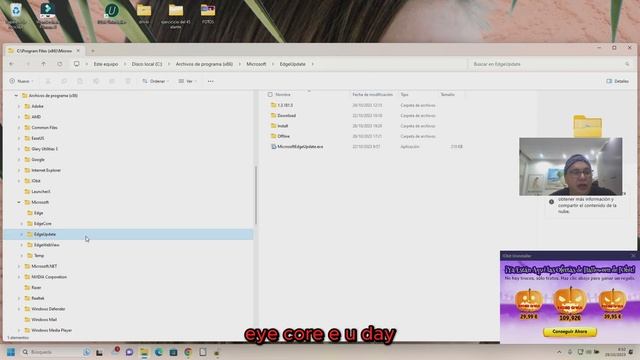Sort by the Tipo column header
Viewport: 640px width, 360px height.
tap(404, 94)
